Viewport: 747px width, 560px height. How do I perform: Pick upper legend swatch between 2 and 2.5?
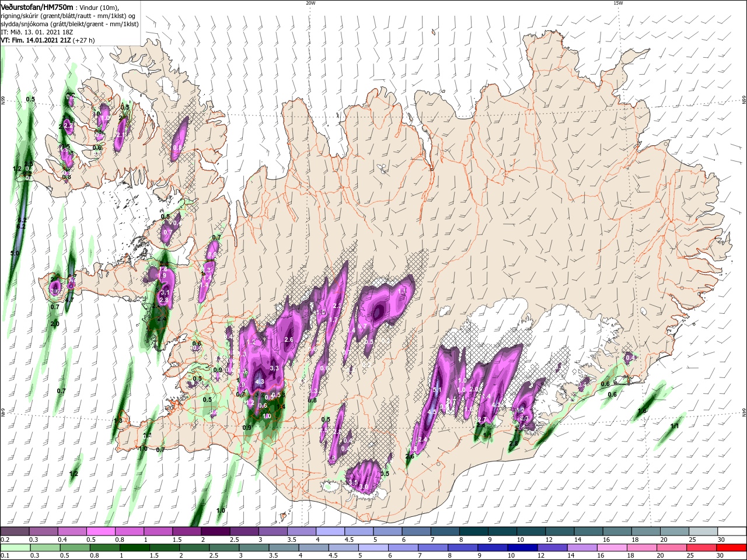pos(215,531)
